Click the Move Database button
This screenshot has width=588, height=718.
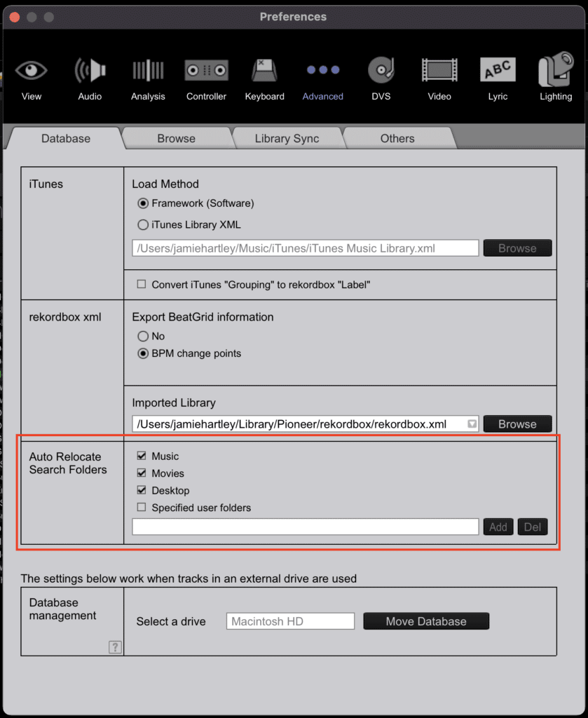click(425, 621)
